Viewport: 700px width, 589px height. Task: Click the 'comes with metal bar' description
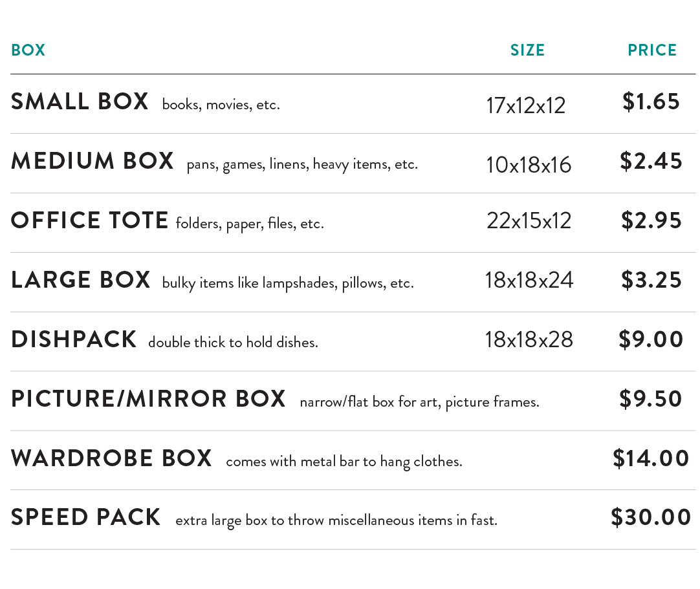click(x=344, y=462)
